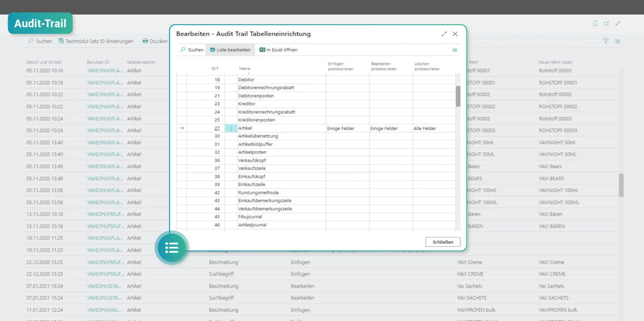Select the Kreditorenposten row

click(x=316, y=120)
